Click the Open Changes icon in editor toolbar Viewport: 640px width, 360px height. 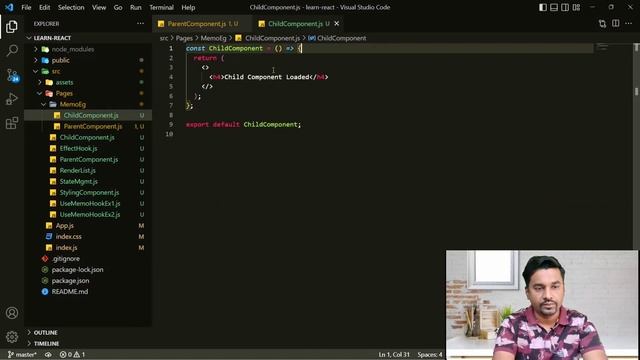click(602, 24)
